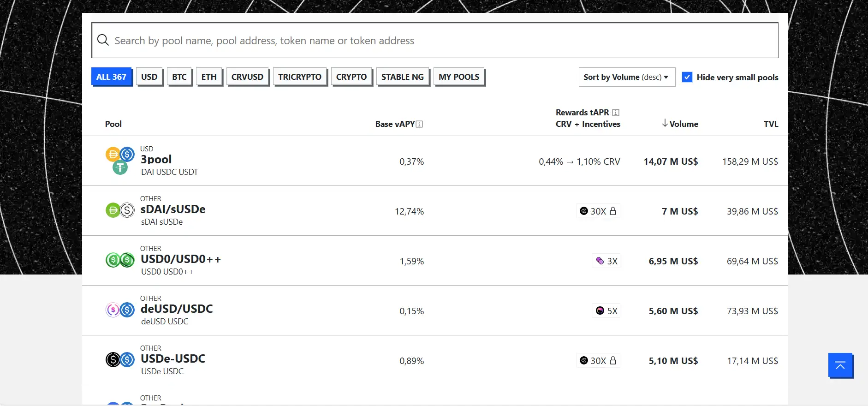Image resolution: width=868 pixels, height=406 pixels.
Task: Switch to the TRICRYPTO filter tab
Action: 300,77
